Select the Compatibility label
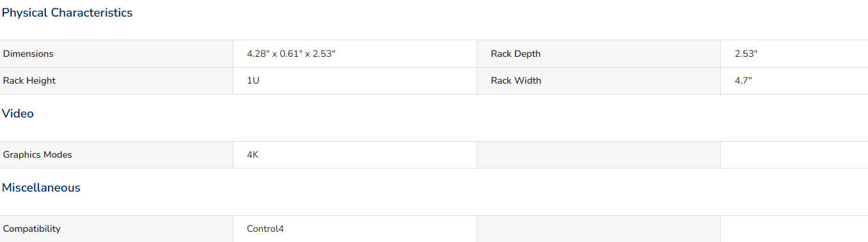The height and width of the screenshot is (242, 868). 32,229
